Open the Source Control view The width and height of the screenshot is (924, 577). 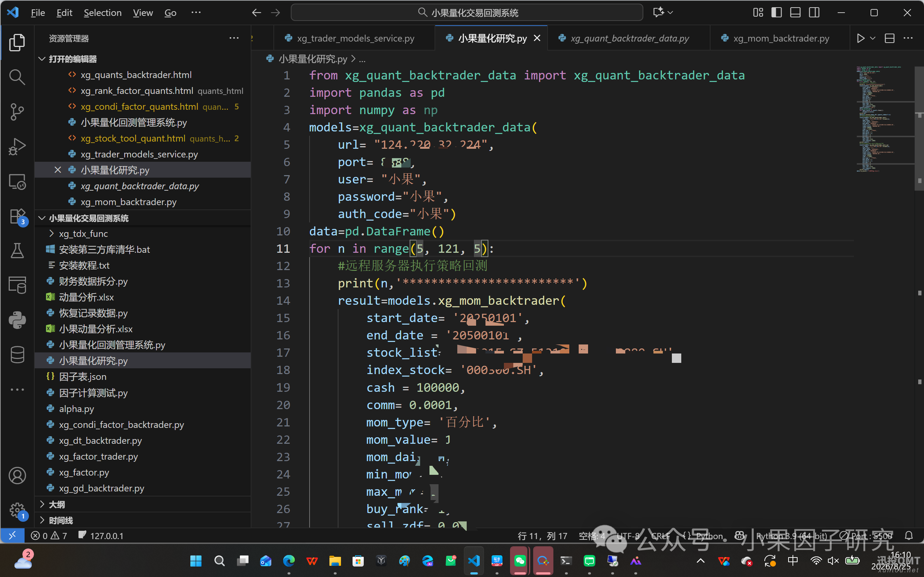(x=17, y=112)
